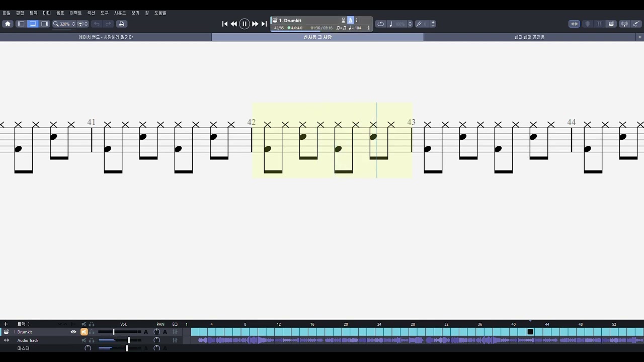Open the 사운드 menu
The image size is (644, 362).
(x=120, y=13)
